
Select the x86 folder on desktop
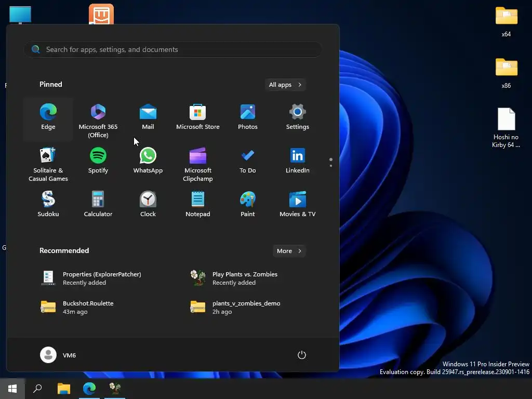coord(506,73)
